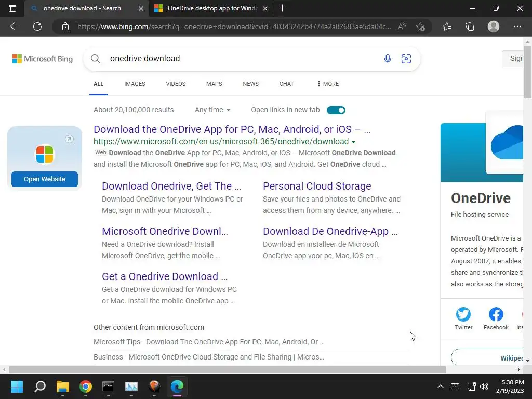Open the command prompt taskbar icon
Screen dimensions: 532x399
pyautogui.click(x=108, y=387)
